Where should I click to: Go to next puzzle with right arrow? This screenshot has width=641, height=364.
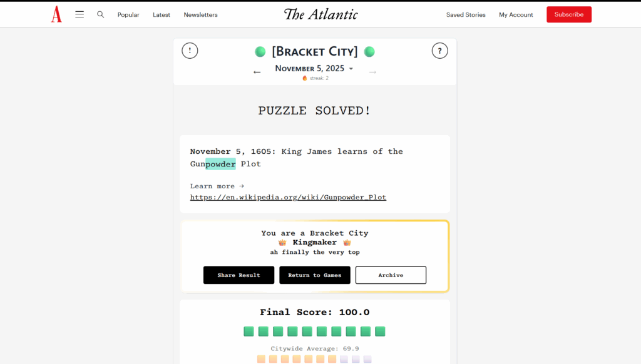(x=372, y=72)
